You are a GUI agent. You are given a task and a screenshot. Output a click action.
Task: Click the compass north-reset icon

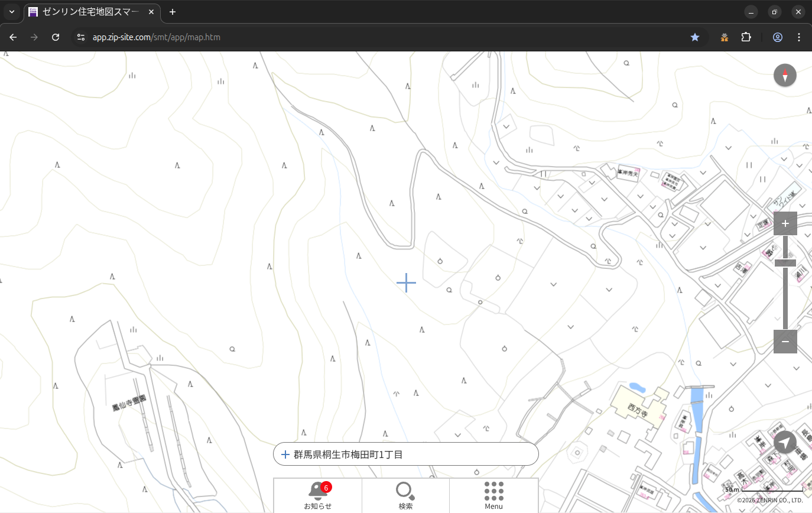click(785, 76)
